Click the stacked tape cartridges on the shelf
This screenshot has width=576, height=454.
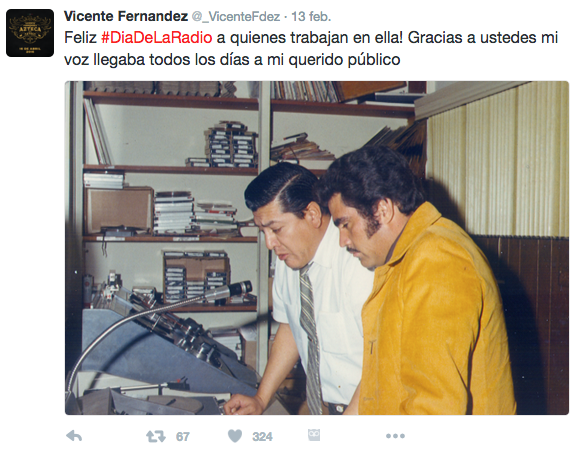(231, 144)
